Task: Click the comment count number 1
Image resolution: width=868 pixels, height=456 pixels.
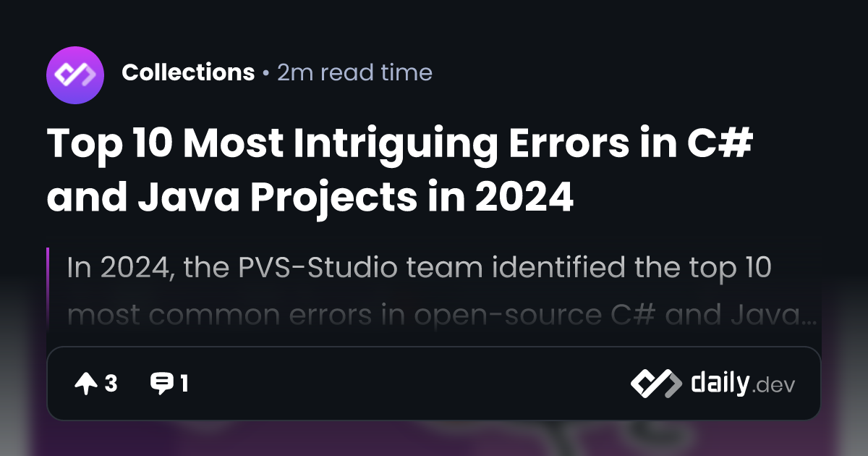Action: click(184, 384)
